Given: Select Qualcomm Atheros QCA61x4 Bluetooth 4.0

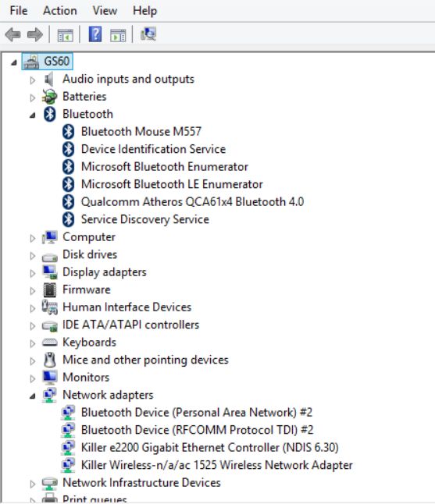Looking at the screenshot, I should [x=192, y=202].
